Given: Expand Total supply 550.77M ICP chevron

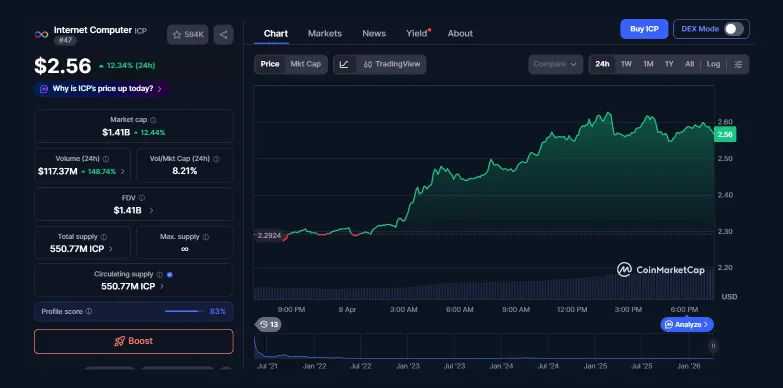Looking at the screenshot, I should [111, 249].
